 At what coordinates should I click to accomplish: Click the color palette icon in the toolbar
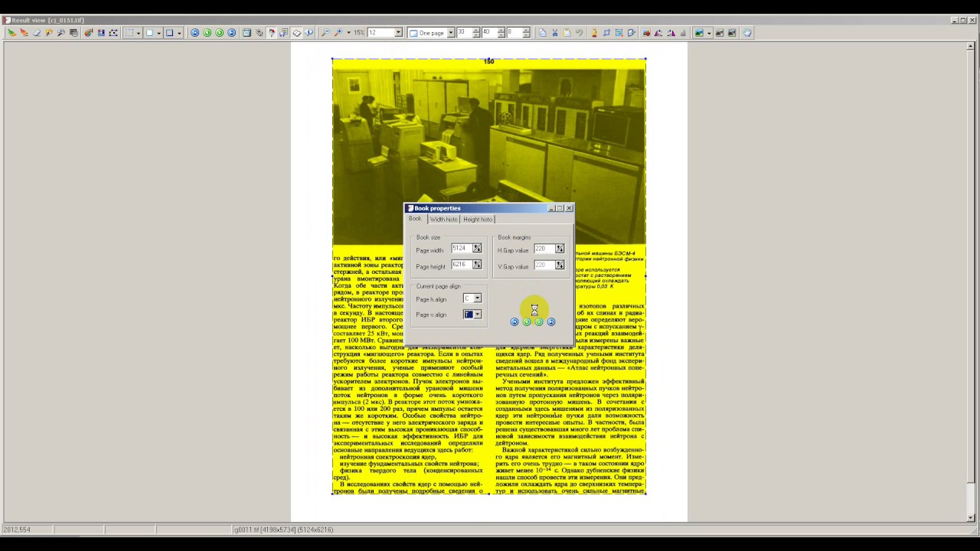point(89,33)
